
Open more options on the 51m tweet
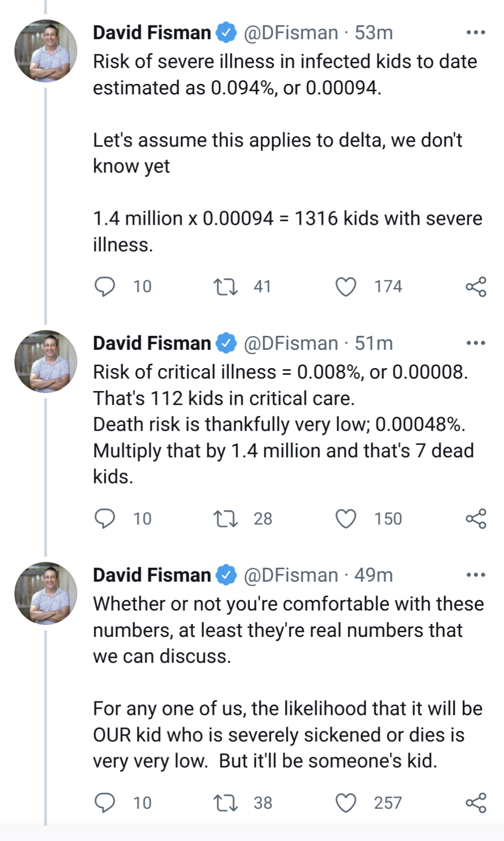click(476, 343)
